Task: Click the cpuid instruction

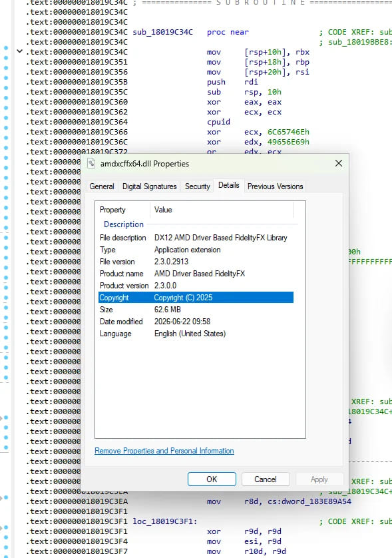Action: coord(218,122)
